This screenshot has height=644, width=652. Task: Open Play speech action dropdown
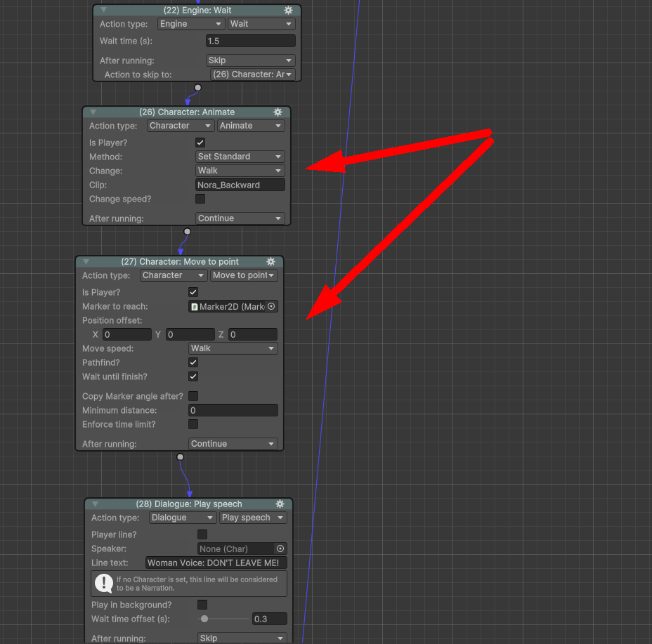[x=253, y=518]
